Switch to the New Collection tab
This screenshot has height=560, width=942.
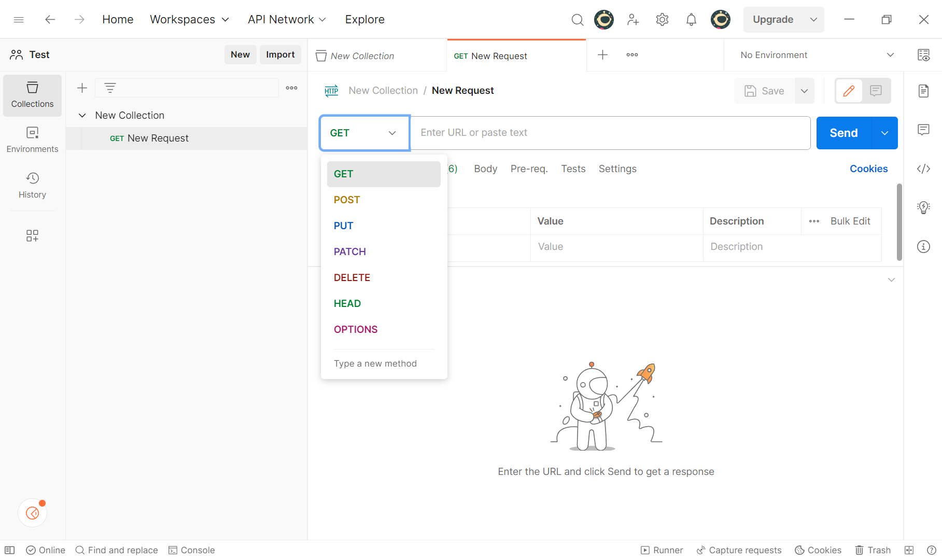click(377, 55)
